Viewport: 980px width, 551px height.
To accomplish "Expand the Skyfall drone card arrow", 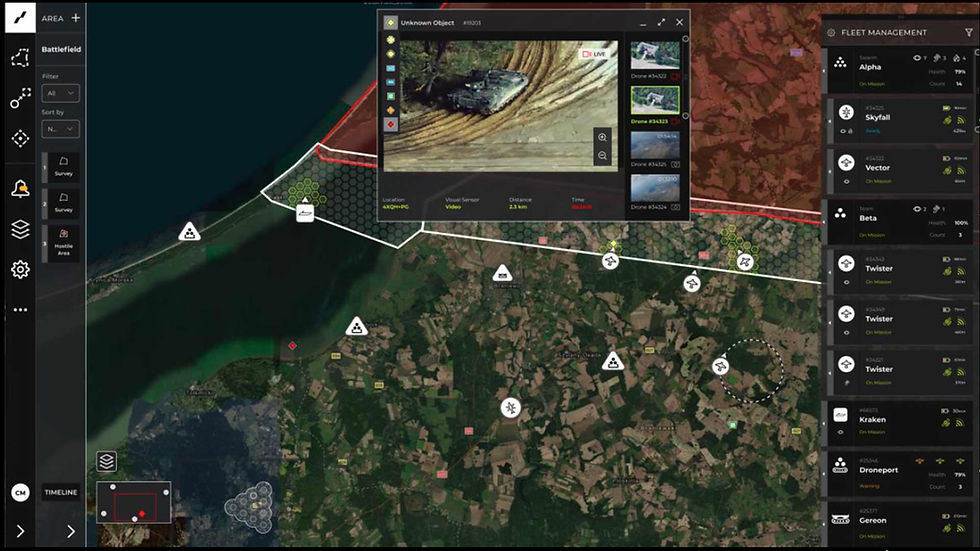I will click(x=830, y=121).
